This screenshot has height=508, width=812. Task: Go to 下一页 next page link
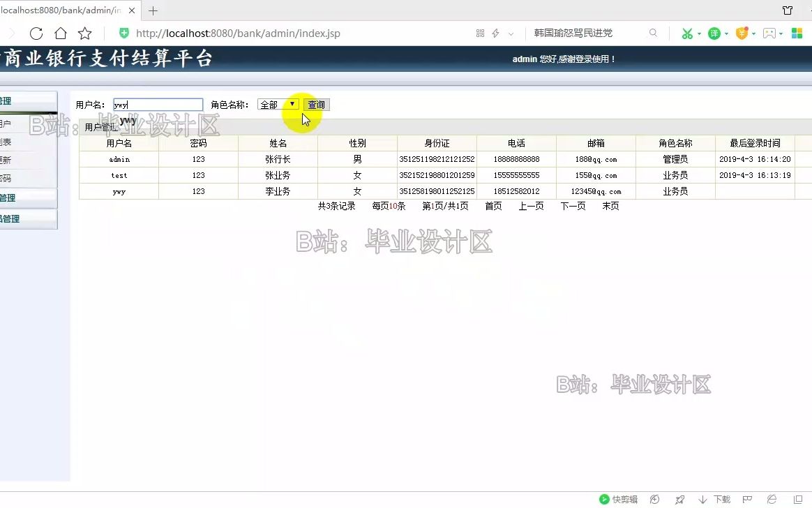tap(572, 206)
